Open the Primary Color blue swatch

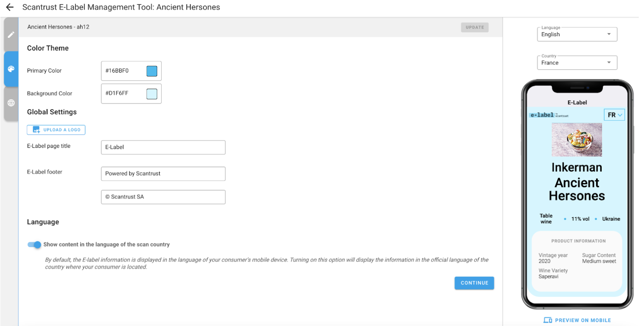tap(152, 71)
